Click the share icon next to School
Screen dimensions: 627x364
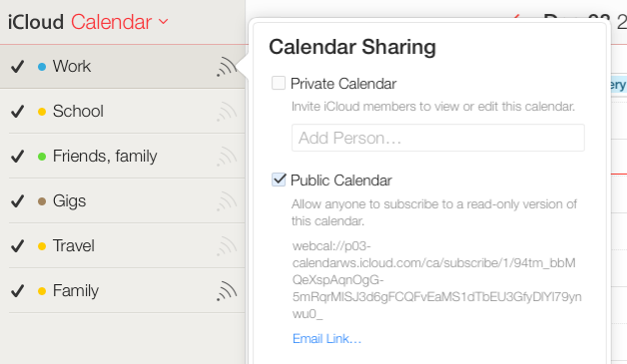(227, 112)
